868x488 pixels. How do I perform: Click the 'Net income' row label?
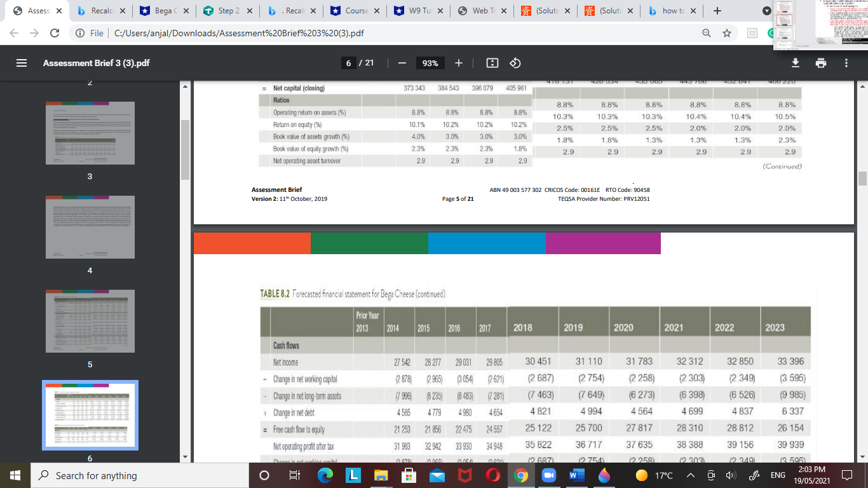pyautogui.click(x=286, y=362)
